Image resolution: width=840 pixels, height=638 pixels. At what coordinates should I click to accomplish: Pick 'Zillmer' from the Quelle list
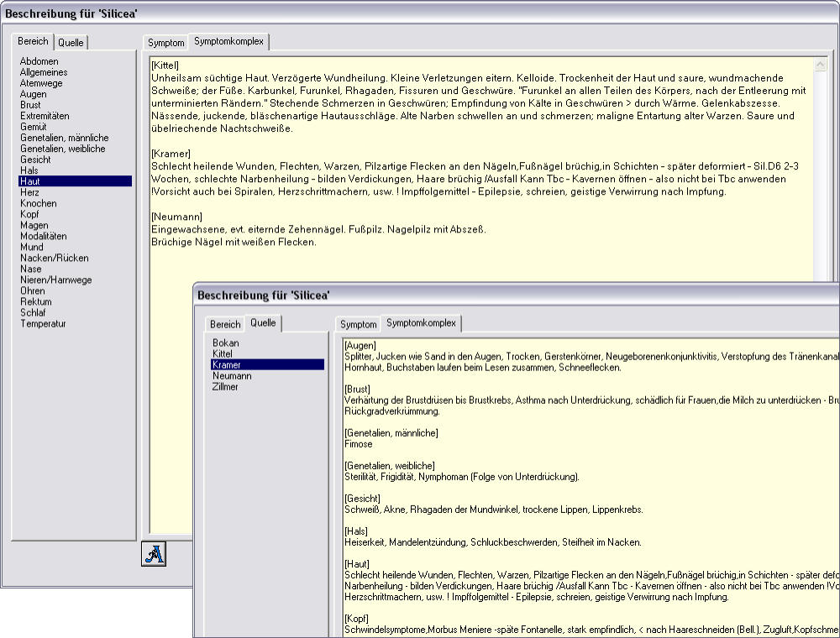point(227,387)
